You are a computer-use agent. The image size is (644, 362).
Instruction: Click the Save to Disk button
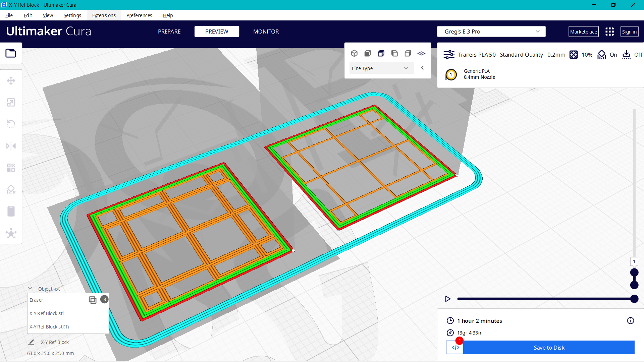(549, 348)
